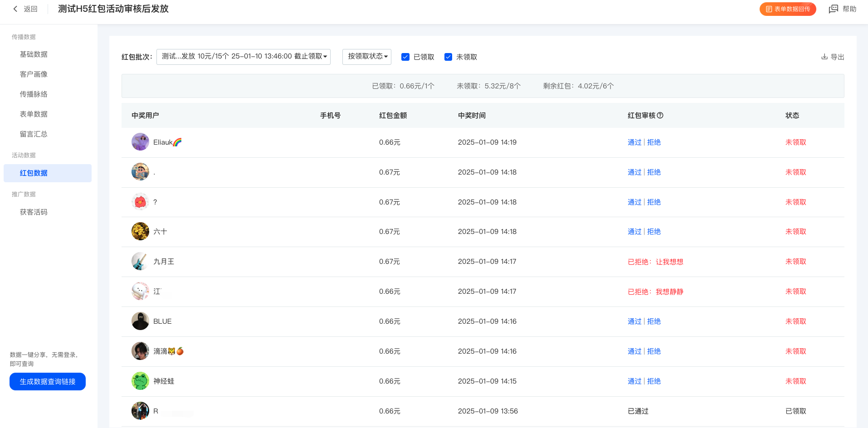
Task: Click the form data return icon button
Action: tap(769, 9)
